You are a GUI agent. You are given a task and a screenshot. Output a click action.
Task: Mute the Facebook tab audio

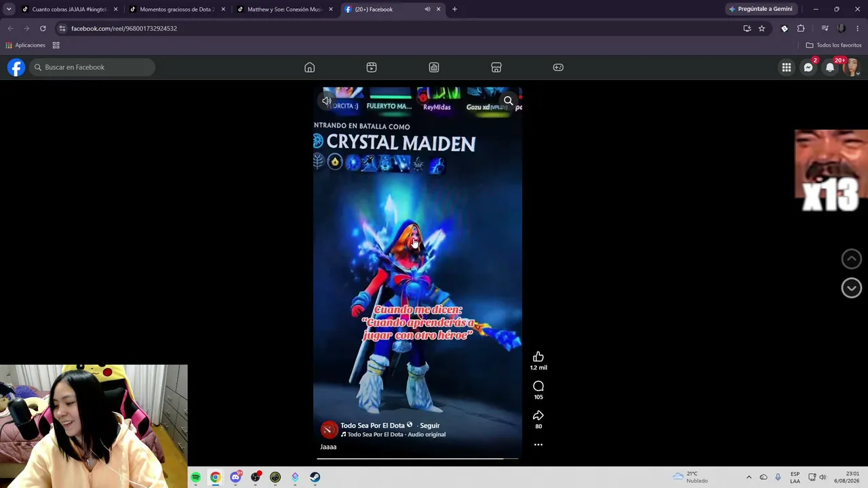[427, 9]
